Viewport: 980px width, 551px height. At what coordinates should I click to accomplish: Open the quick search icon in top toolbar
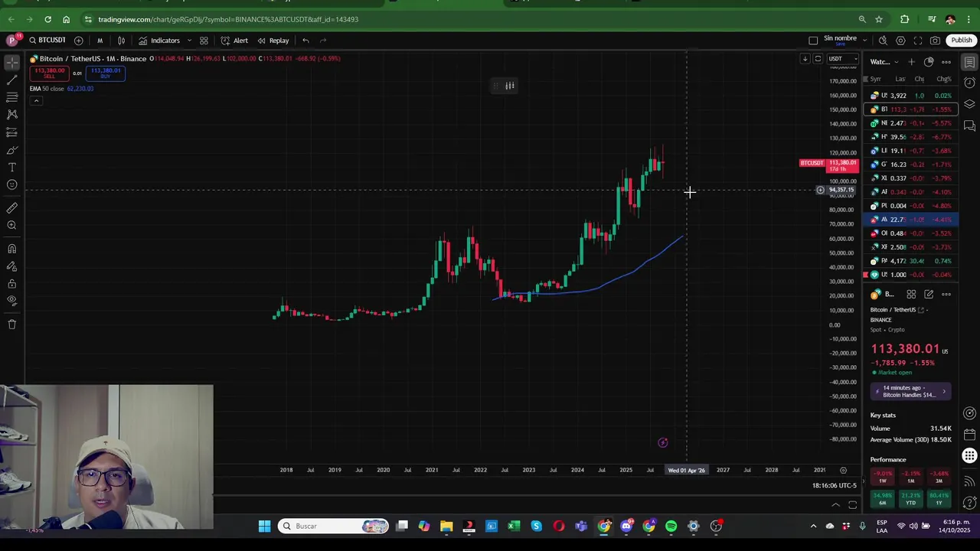click(x=883, y=41)
